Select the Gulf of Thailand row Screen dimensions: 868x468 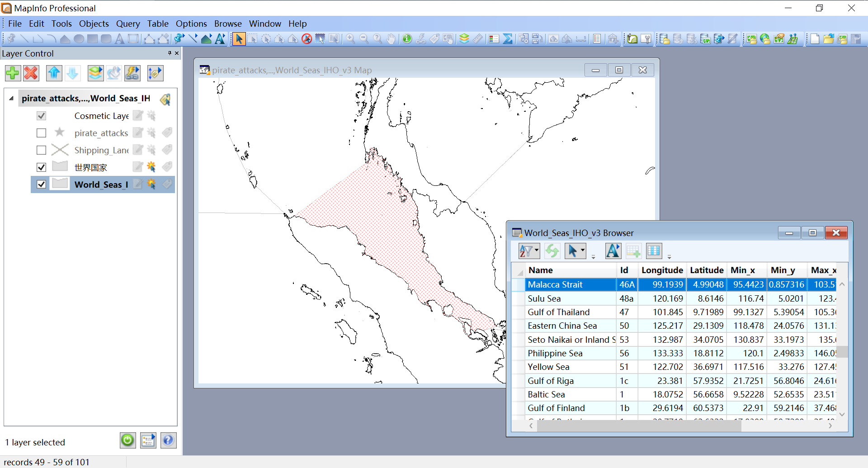coord(674,312)
